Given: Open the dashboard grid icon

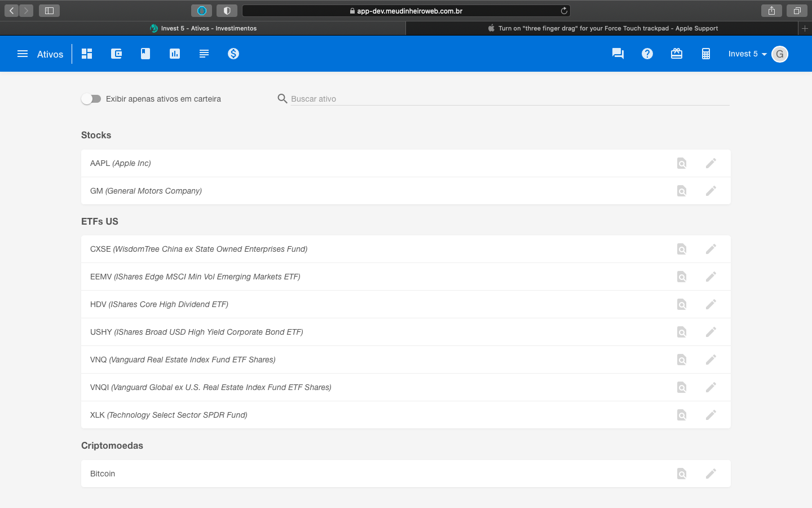Looking at the screenshot, I should [87, 54].
